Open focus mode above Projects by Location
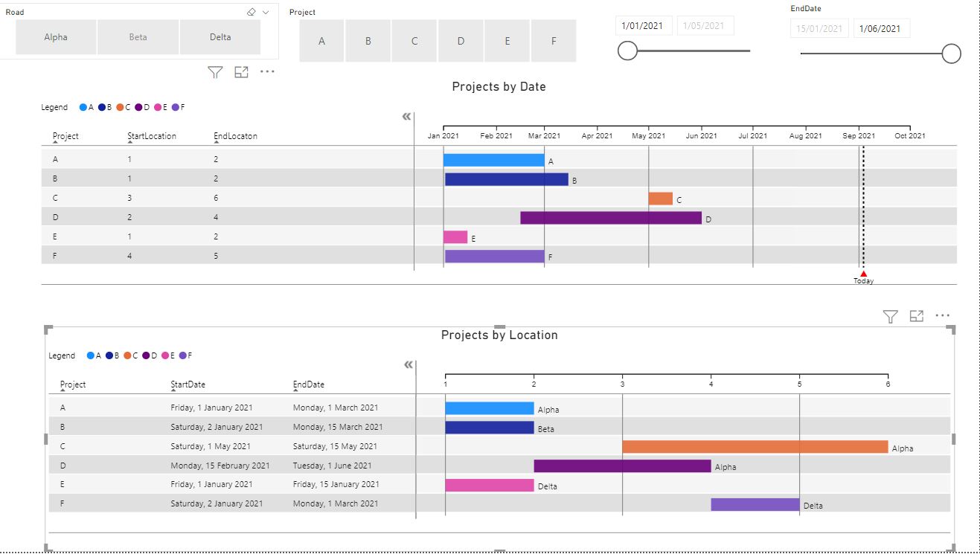Screen dimensions: 980x557 tap(917, 316)
